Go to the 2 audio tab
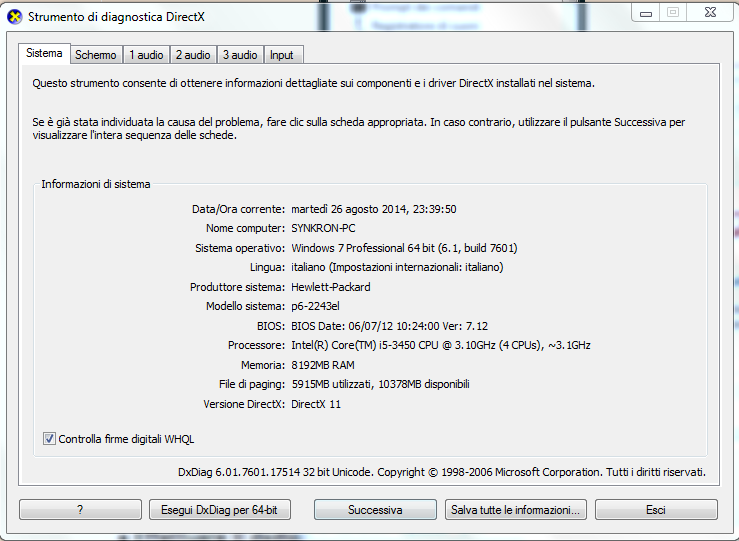The height and width of the screenshot is (541, 739). coord(192,55)
